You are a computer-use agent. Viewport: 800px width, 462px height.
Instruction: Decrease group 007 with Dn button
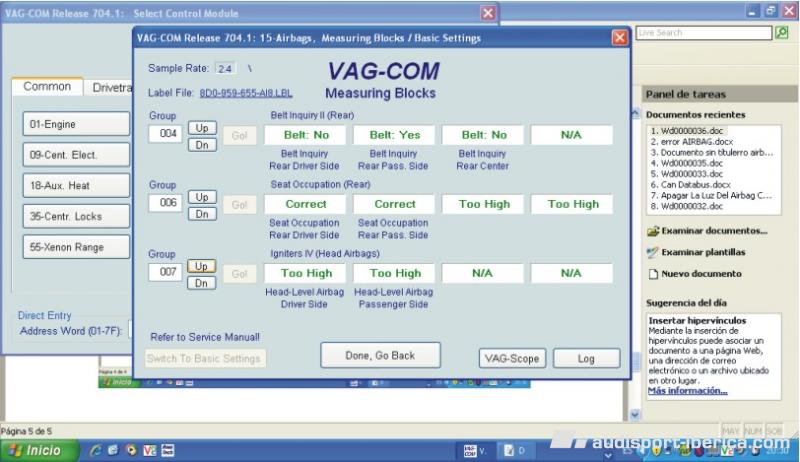click(x=202, y=283)
